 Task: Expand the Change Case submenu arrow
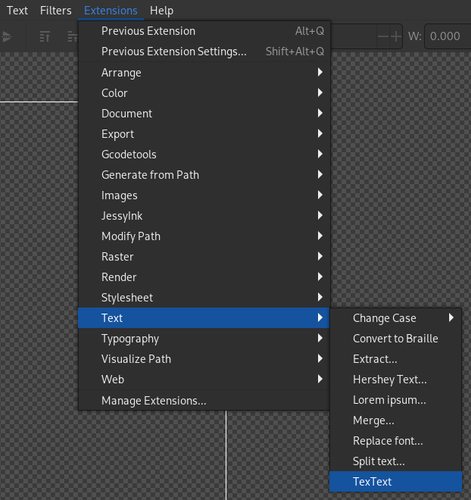click(x=451, y=318)
